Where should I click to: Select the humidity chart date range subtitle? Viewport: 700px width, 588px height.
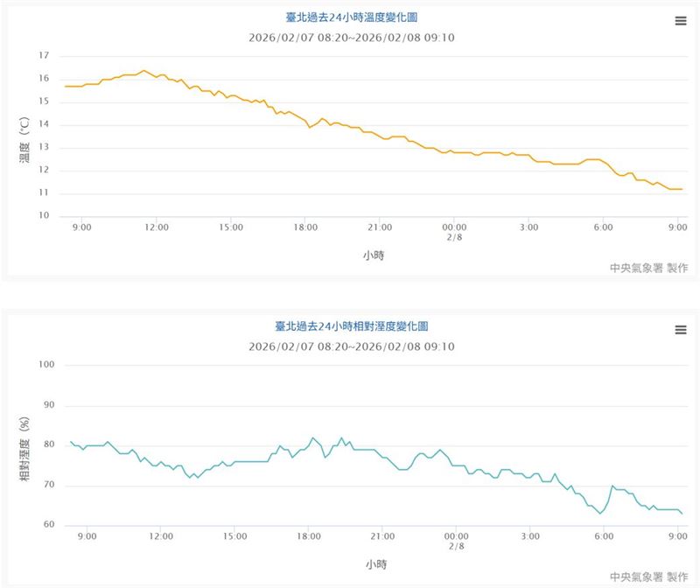(352, 346)
